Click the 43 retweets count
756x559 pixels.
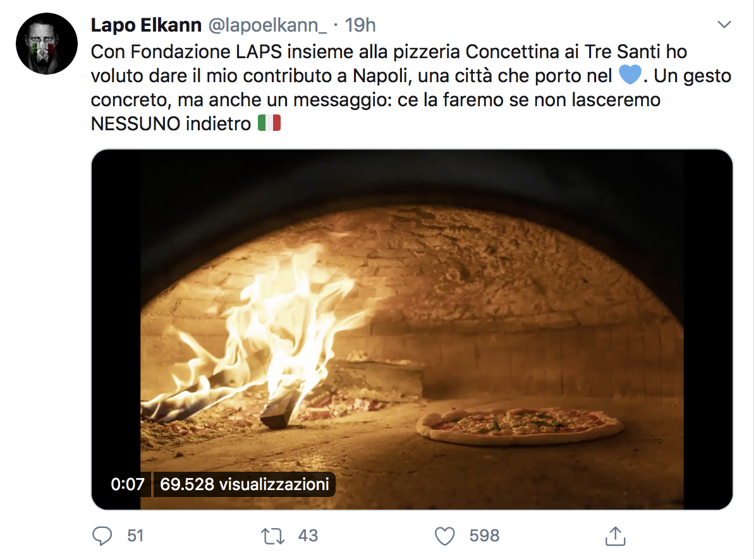(308, 536)
